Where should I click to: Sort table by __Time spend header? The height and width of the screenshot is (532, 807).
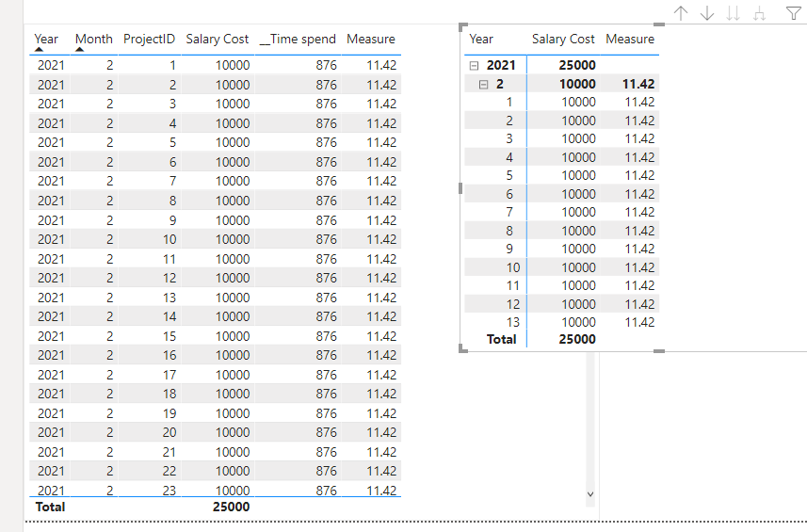pos(298,40)
